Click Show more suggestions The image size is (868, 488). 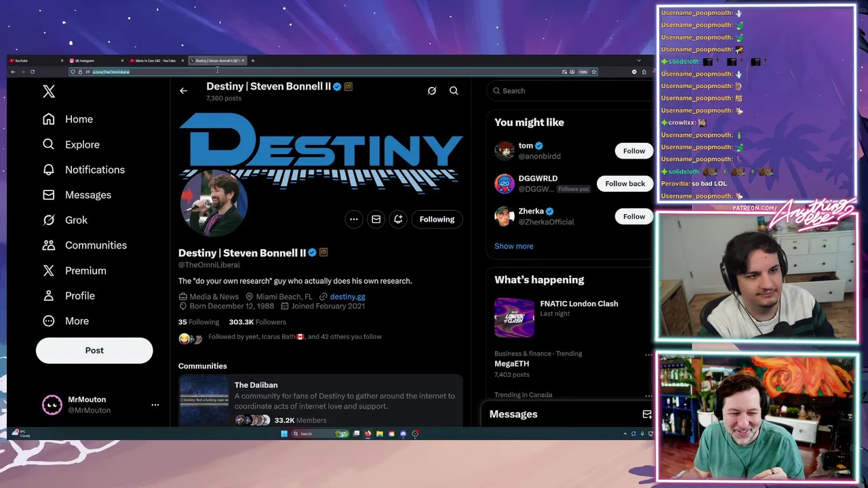514,246
